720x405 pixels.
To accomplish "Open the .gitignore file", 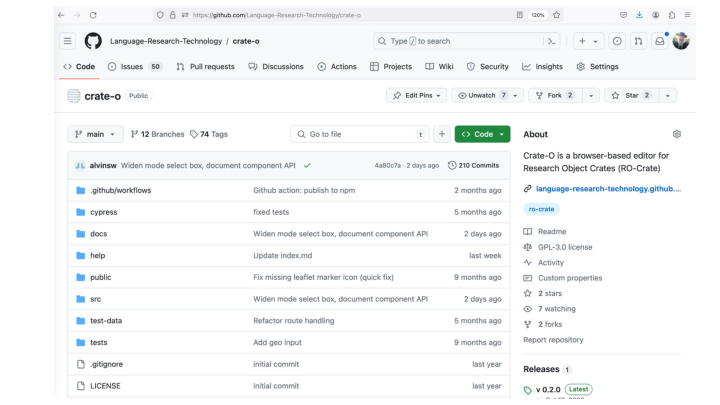I will (x=107, y=364).
